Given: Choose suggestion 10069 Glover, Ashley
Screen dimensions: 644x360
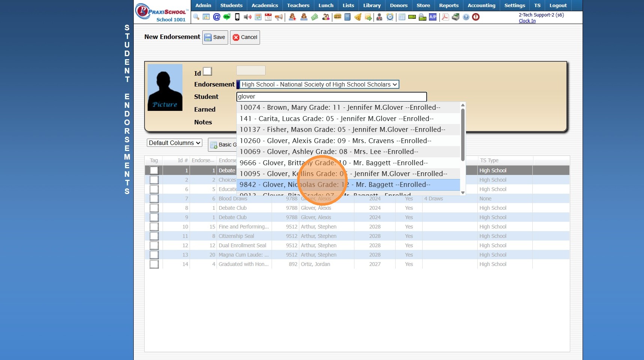Looking at the screenshot, I should coord(348,152).
